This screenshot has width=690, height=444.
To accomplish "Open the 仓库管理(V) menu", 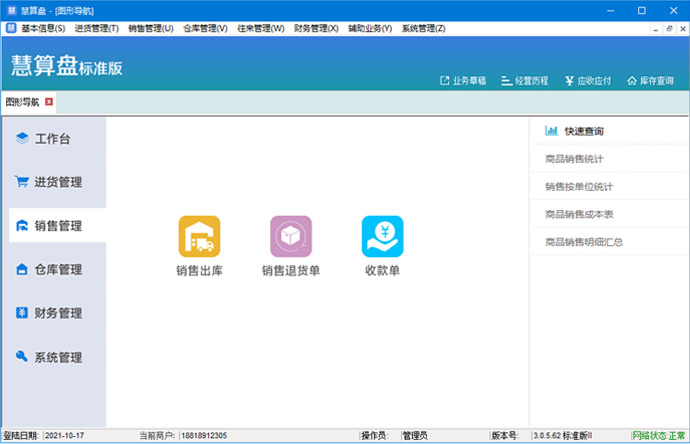I will [206, 28].
